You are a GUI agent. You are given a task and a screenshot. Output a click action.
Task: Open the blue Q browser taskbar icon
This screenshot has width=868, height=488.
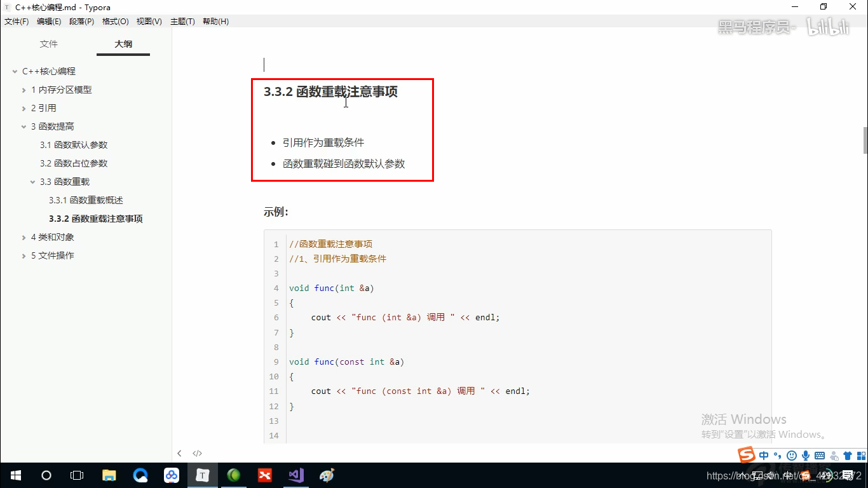tap(140, 475)
